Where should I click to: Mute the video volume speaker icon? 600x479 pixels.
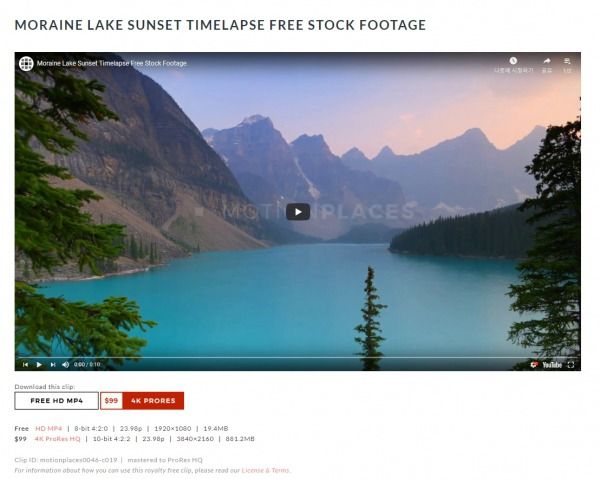point(65,365)
